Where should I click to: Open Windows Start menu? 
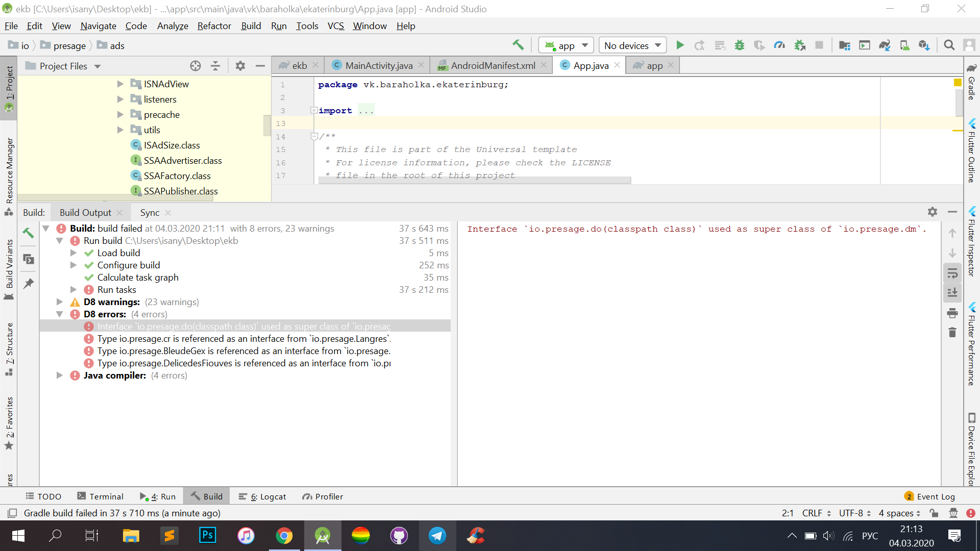[x=18, y=536]
